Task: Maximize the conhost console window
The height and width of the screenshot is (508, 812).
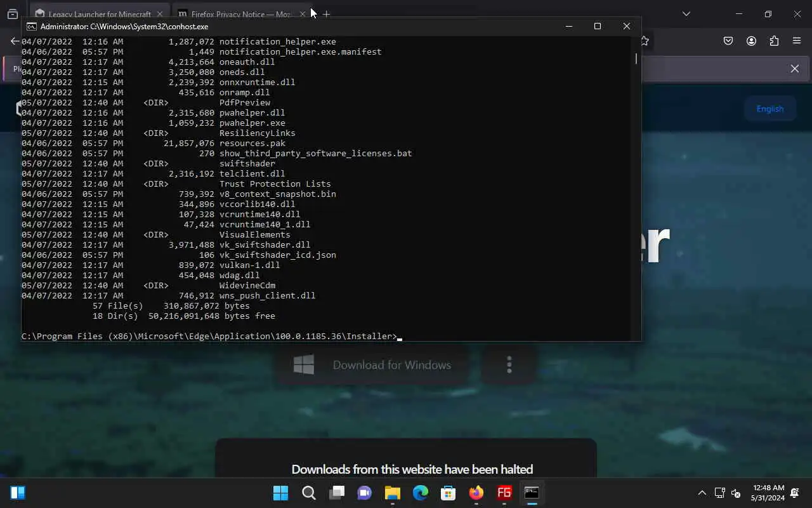Action: (597, 26)
